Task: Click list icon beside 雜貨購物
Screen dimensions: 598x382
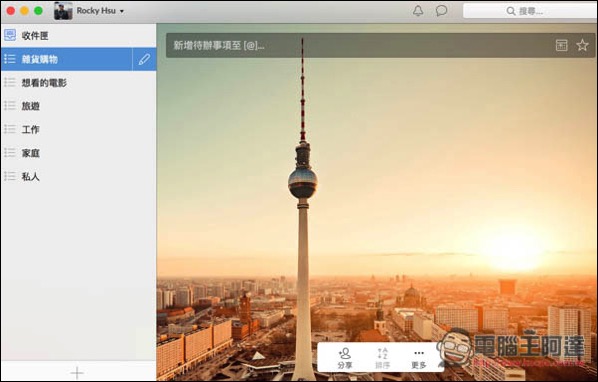Action: click(x=10, y=59)
